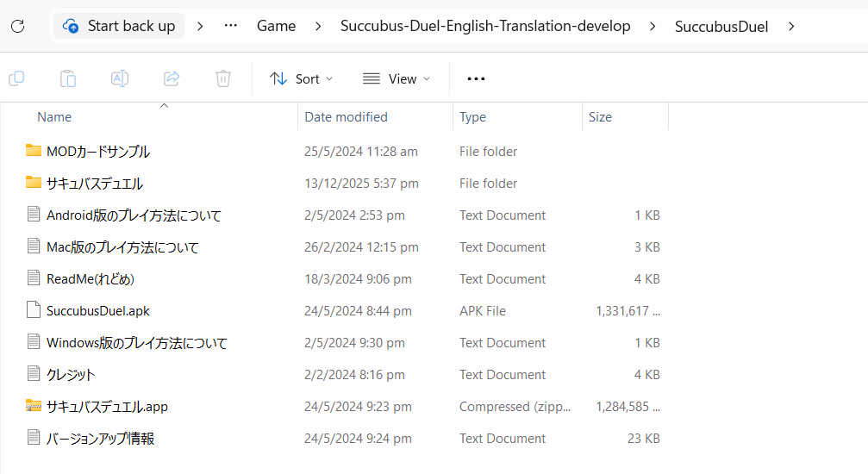This screenshot has height=474, width=868.
Task: Sort files by Date modified column
Action: point(346,117)
